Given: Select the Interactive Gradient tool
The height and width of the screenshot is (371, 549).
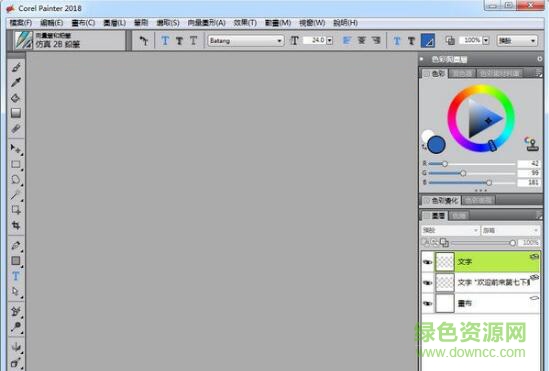Looking at the screenshot, I should tap(16, 113).
